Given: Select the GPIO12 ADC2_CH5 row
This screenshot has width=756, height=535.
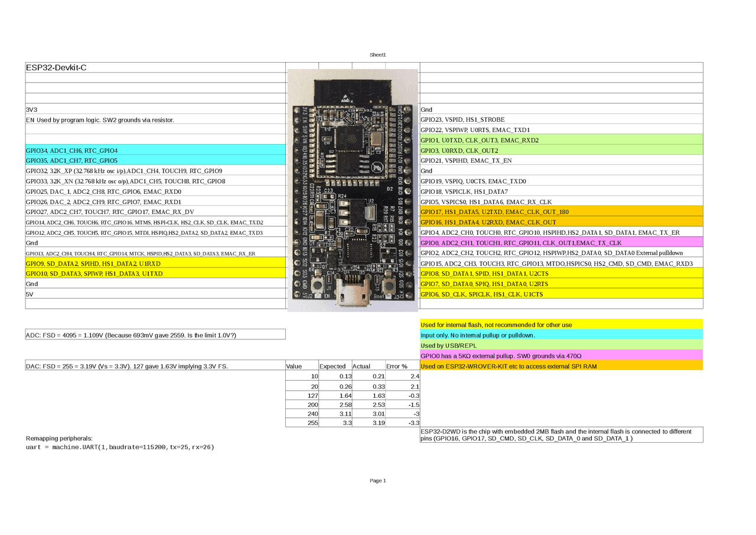Looking at the screenshot, I should click(x=155, y=232).
